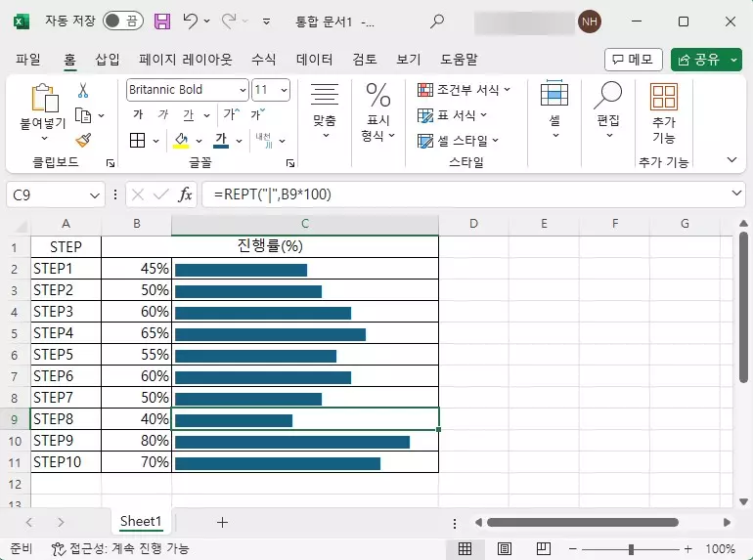Click the zoom slider handle
Screen dimensions: 753x560
(x=631, y=549)
